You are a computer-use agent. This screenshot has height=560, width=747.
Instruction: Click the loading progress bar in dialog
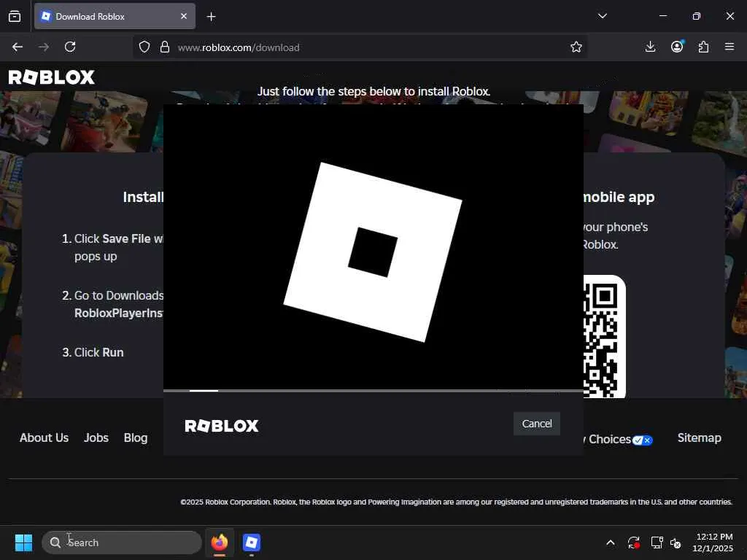click(373, 391)
